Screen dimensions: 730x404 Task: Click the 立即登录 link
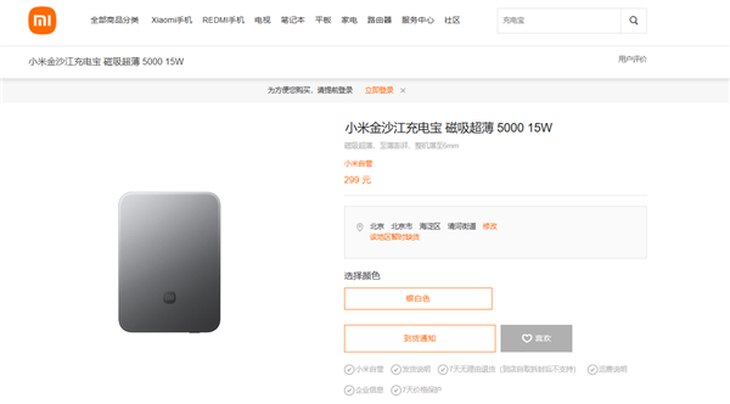point(379,90)
